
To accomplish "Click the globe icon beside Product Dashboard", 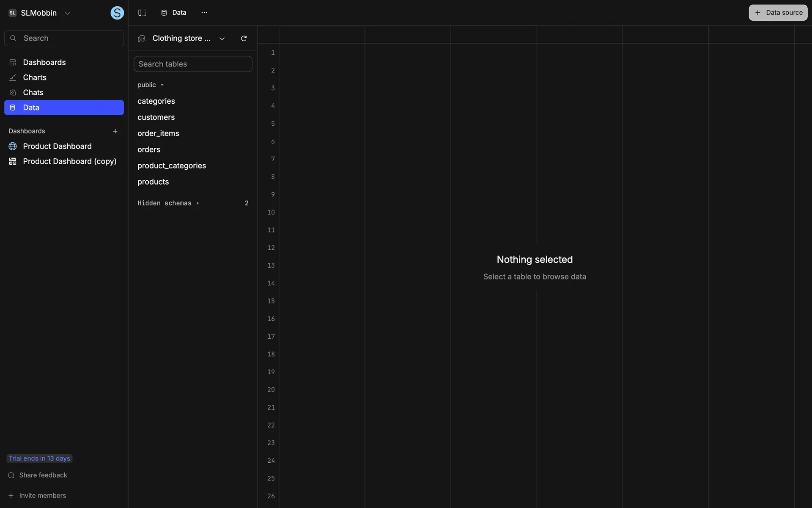I will click(x=13, y=146).
